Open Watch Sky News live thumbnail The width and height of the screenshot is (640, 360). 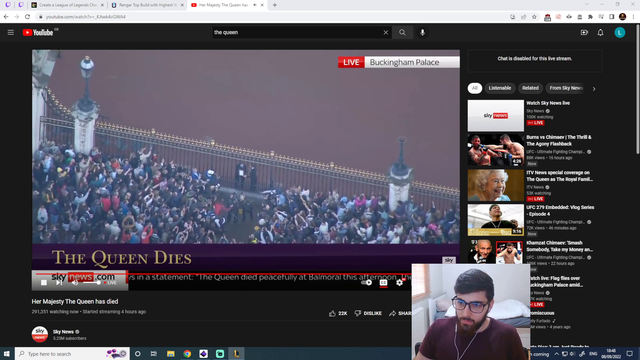(x=496, y=116)
